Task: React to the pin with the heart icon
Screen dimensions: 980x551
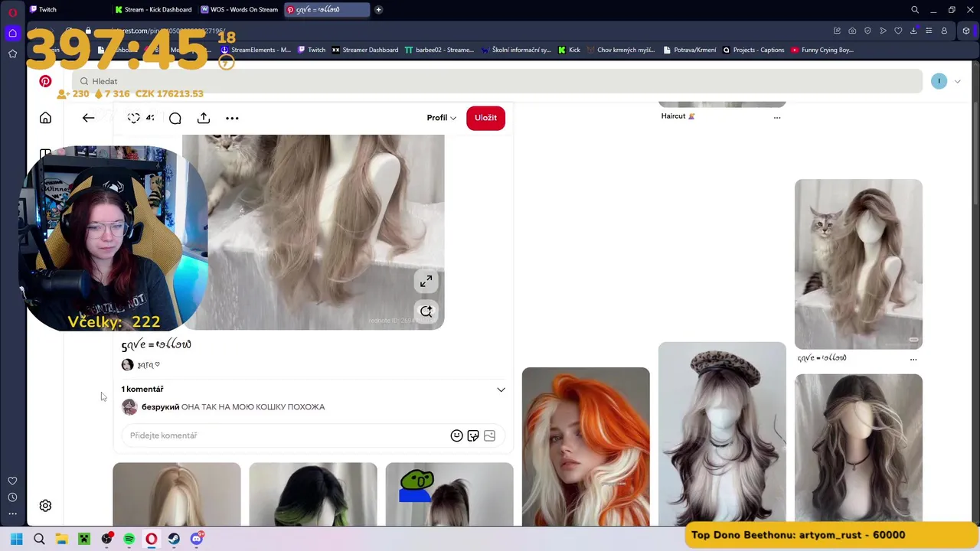Action: (x=134, y=118)
